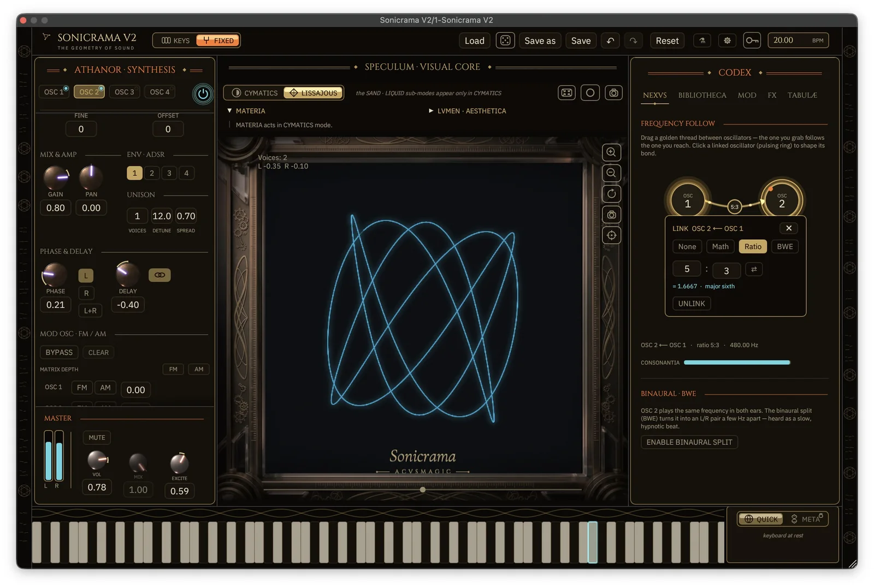The width and height of the screenshot is (874, 588).
Task: Click the phase-delay link icon
Action: [x=160, y=275]
